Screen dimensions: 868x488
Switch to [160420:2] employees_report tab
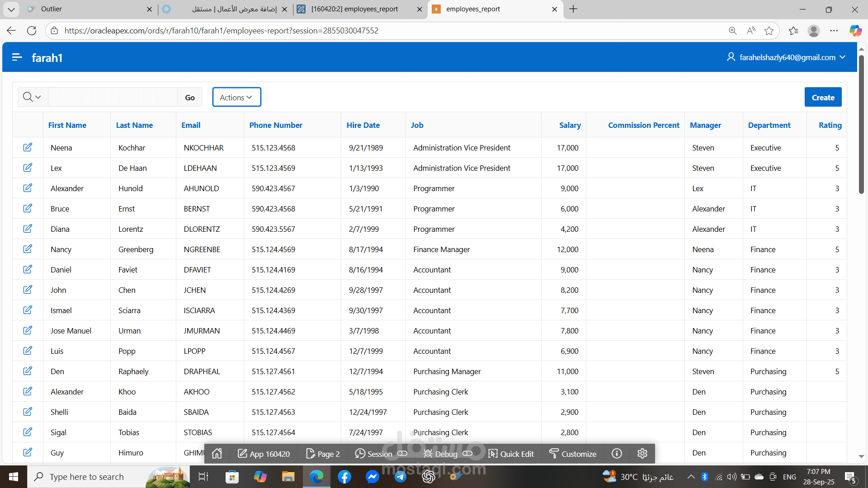point(355,9)
